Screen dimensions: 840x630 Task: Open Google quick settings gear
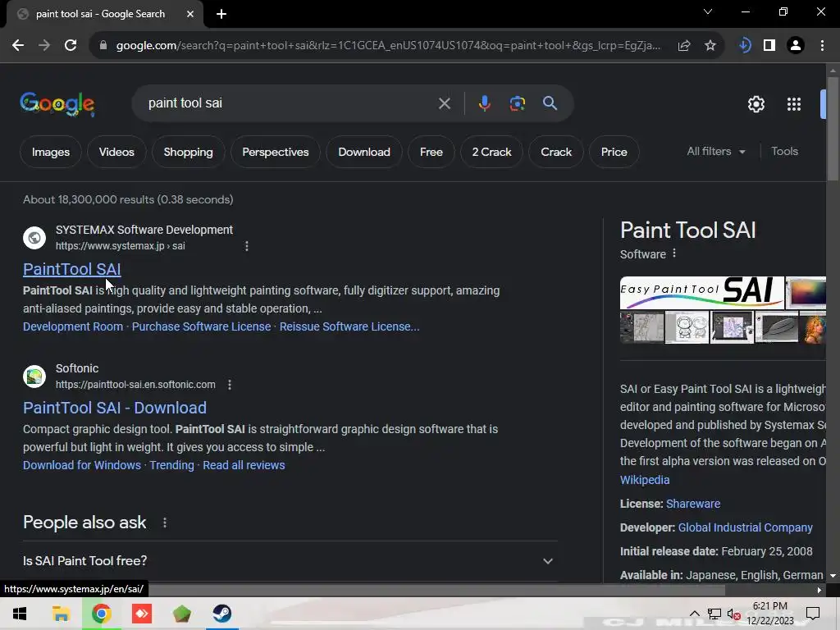click(756, 104)
